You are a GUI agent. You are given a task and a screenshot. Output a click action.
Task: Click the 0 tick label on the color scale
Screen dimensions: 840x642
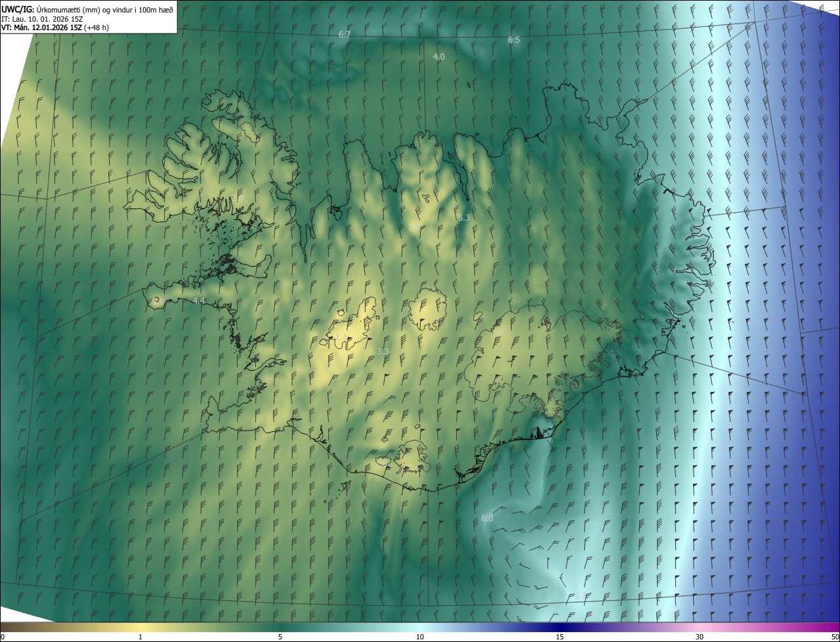[x=3, y=637]
